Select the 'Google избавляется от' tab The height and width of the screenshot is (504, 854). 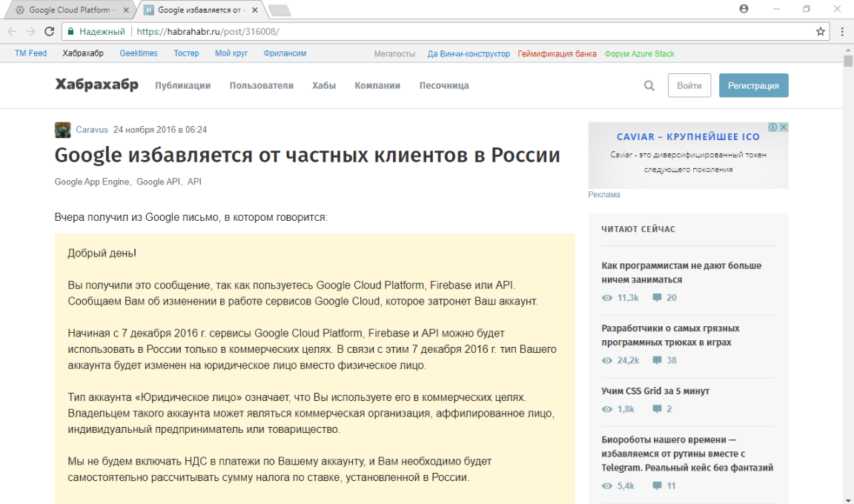click(199, 10)
